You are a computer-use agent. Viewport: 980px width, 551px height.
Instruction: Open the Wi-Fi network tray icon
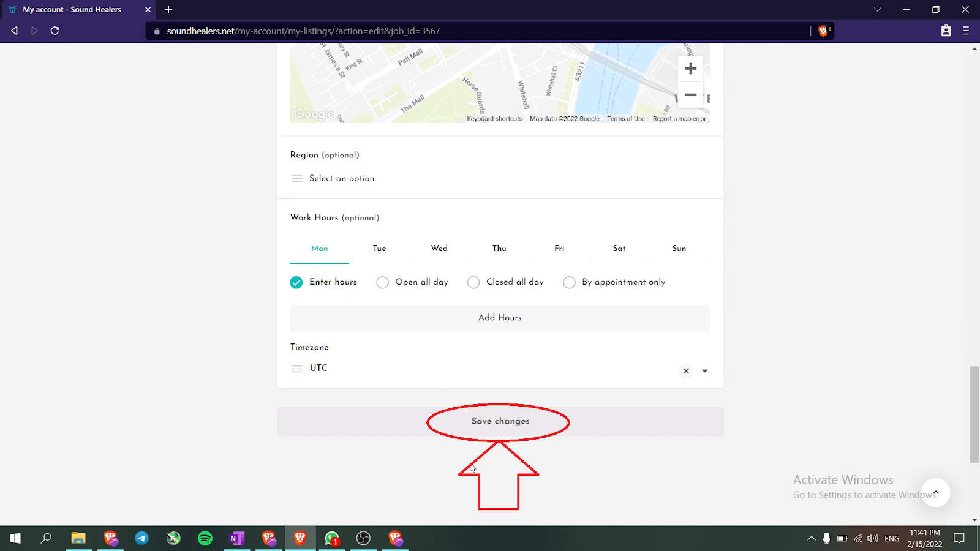pos(858,539)
